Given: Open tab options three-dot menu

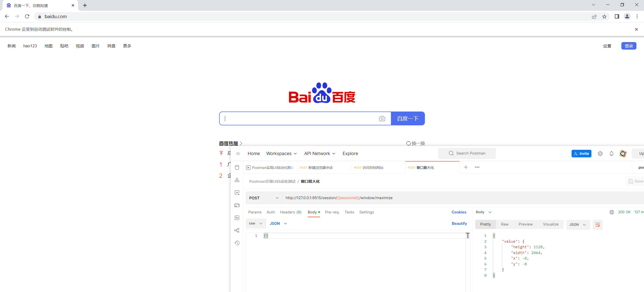Looking at the screenshot, I should pos(477,167).
